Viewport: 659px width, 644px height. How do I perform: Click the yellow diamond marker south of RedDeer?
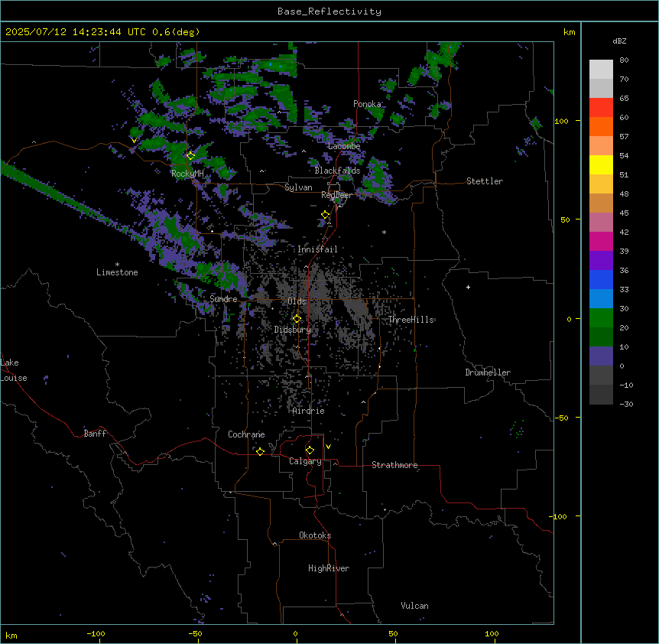tap(326, 215)
